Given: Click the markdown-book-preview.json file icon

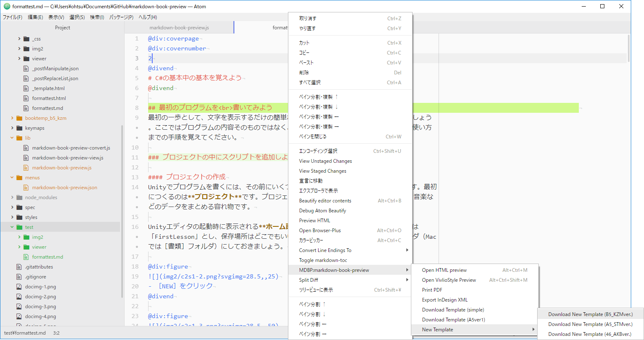Looking at the screenshot, I should click(25, 187).
